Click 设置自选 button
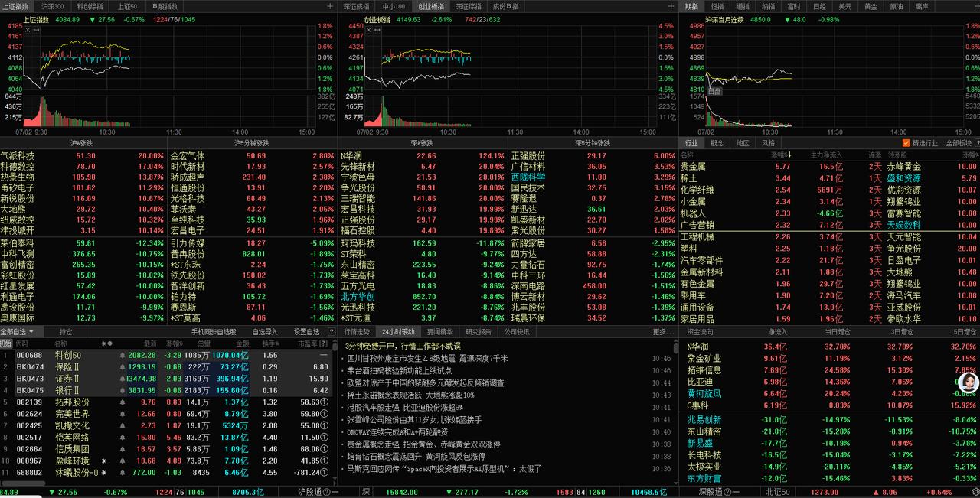Screen dimensions: 980x498 [306, 332]
